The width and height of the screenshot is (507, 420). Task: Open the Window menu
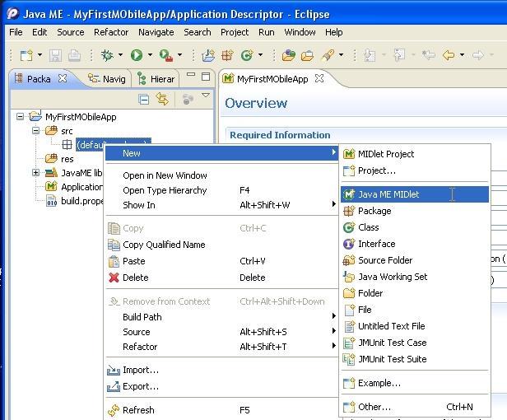300,32
